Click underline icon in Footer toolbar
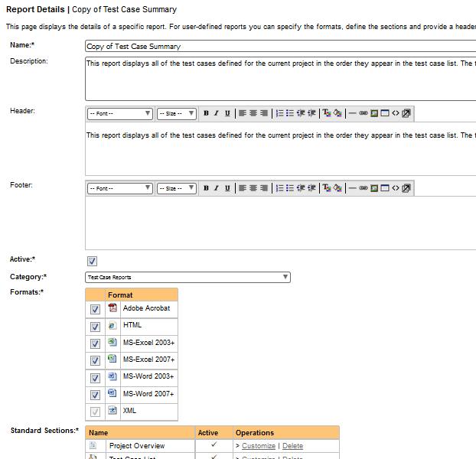 pyautogui.click(x=227, y=188)
